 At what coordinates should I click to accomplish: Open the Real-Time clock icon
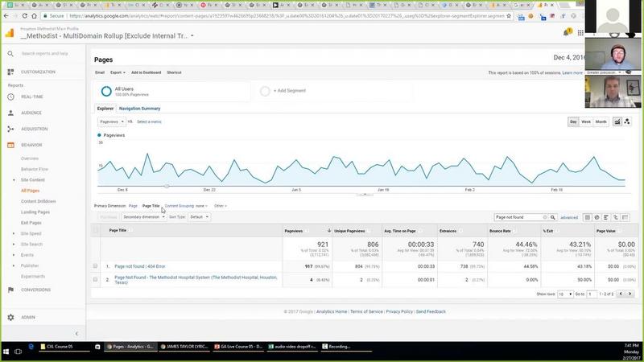click(10, 97)
